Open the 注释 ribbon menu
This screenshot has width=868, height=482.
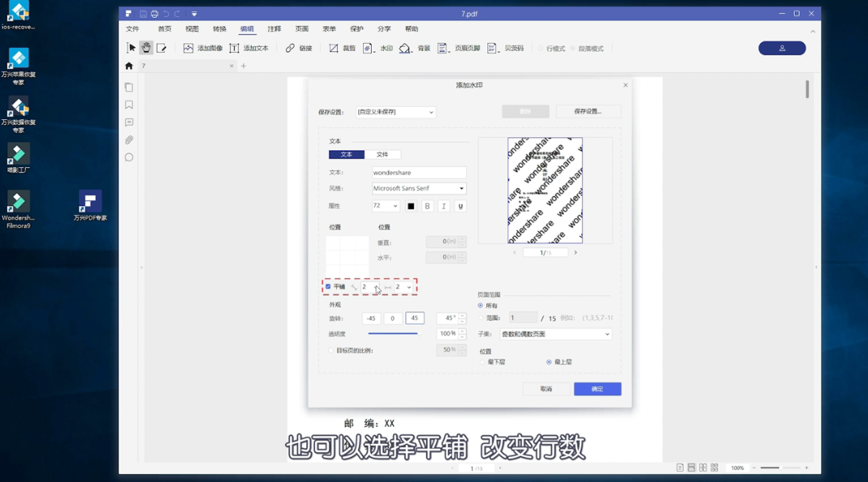[x=274, y=28]
